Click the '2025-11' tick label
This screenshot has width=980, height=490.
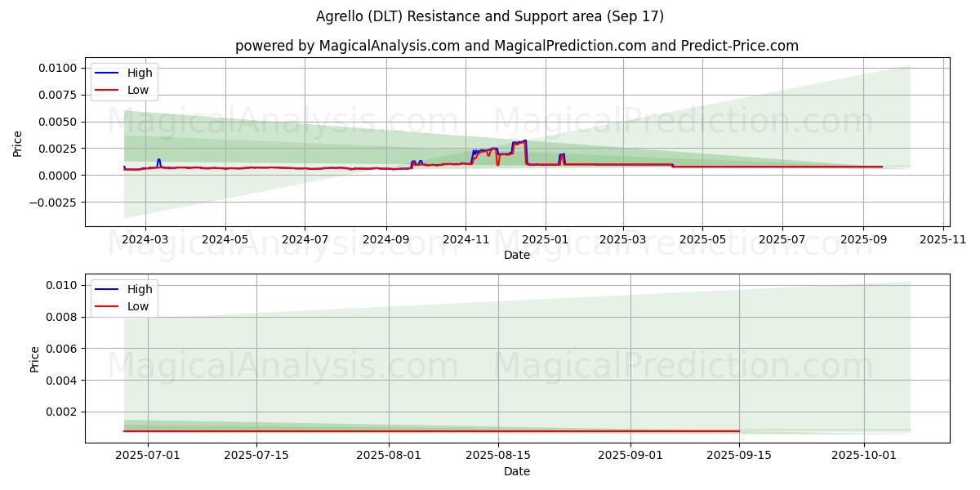(943, 239)
